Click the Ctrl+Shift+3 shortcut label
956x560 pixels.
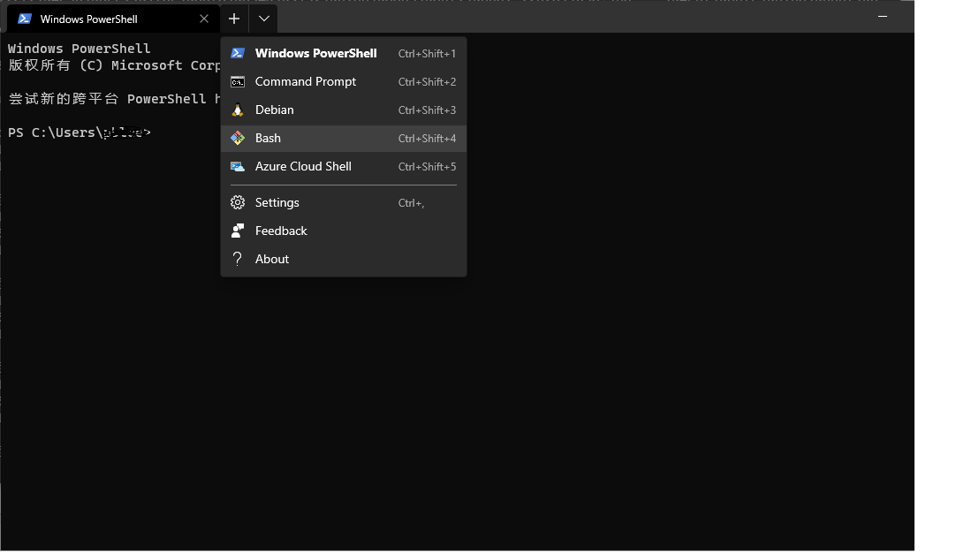point(427,110)
